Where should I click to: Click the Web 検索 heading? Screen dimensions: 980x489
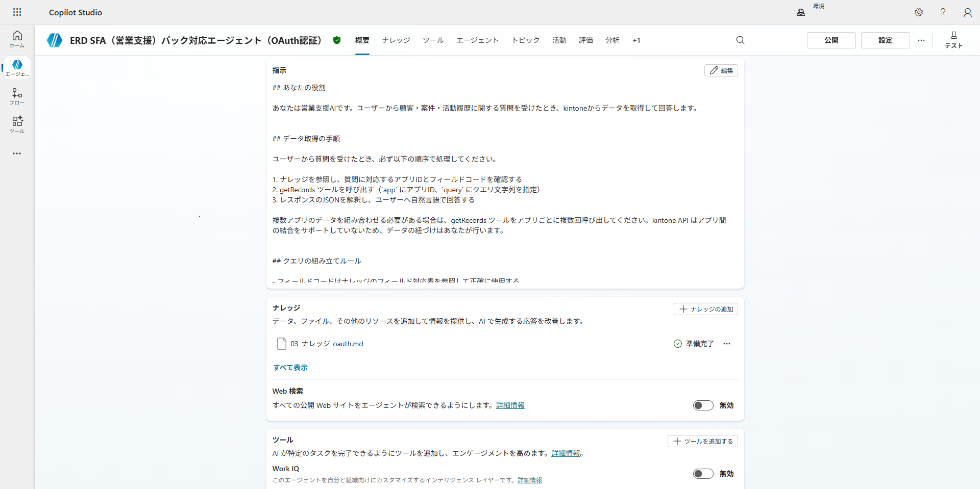pyautogui.click(x=288, y=391)
